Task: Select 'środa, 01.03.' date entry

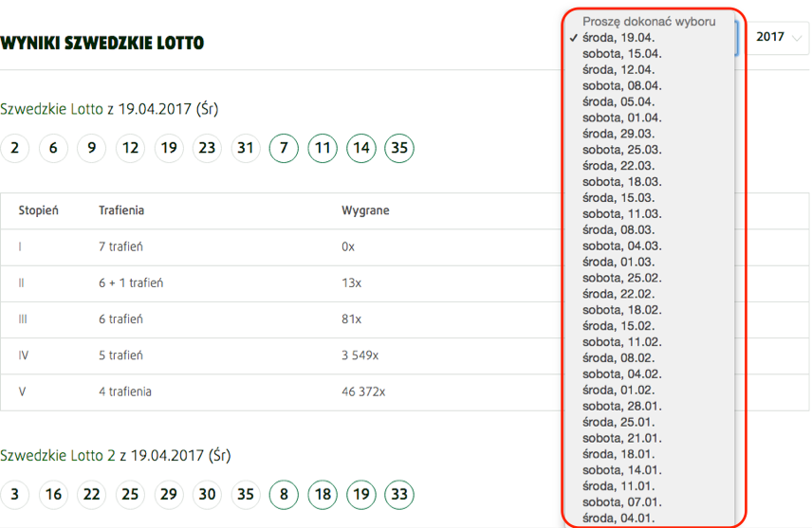Action: [x=620, y=262]
